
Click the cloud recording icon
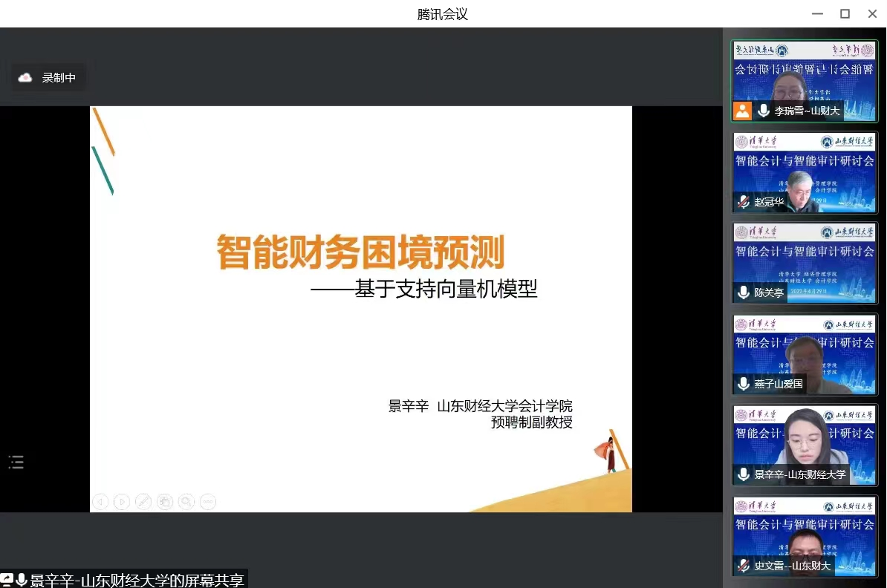(x=25, y=78)
